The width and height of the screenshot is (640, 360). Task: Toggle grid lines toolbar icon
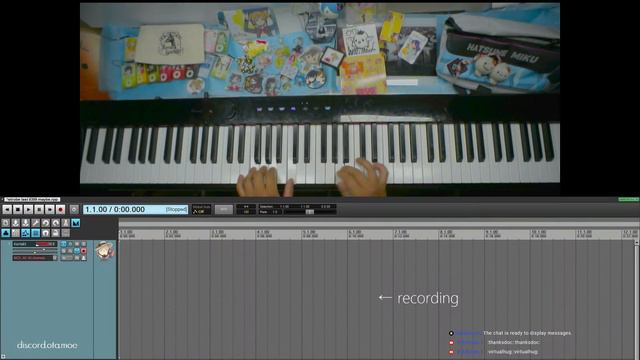pyautogui.click(x=36, y=233)
